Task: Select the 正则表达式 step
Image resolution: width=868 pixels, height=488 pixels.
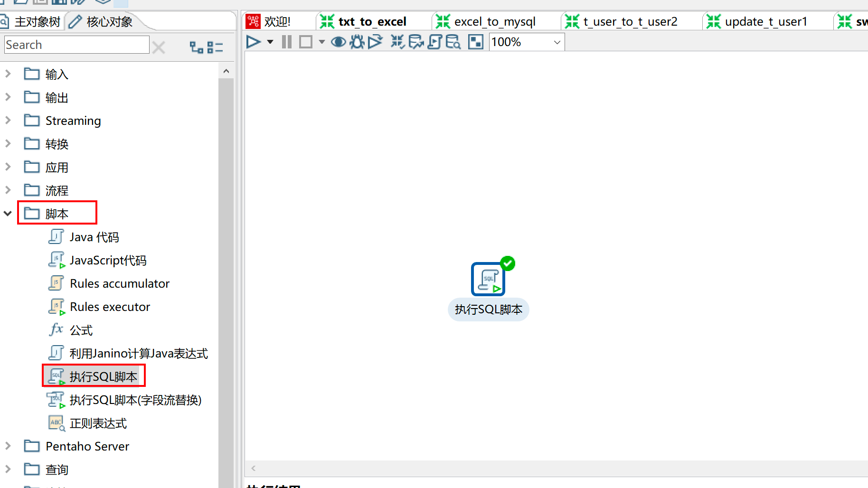Action: [x=88, y=423]
